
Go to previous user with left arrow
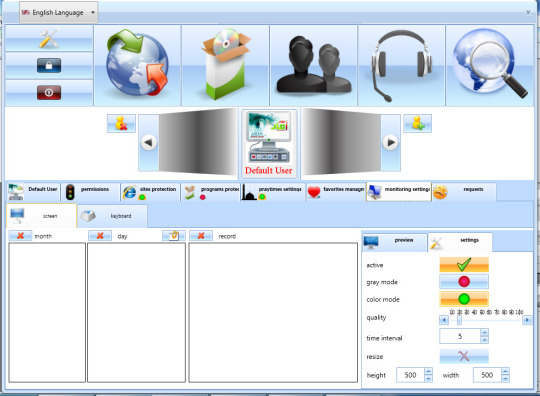pos(148,143)
